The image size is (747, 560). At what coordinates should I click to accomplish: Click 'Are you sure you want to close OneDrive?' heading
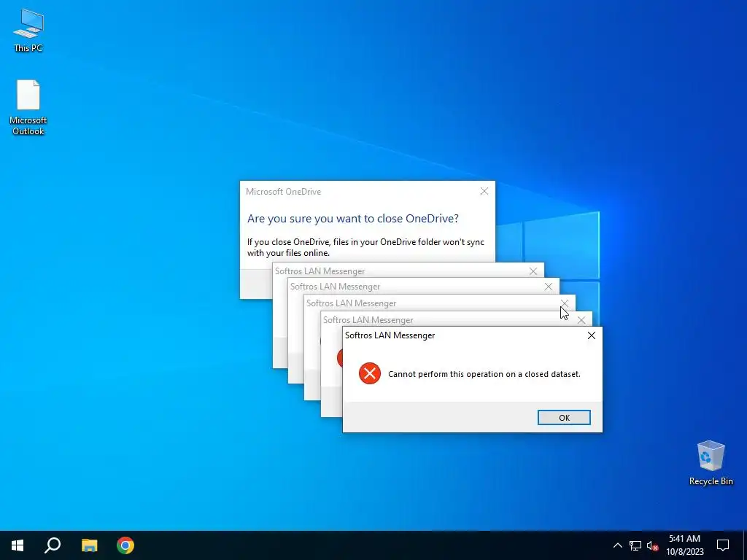[352, 219]
